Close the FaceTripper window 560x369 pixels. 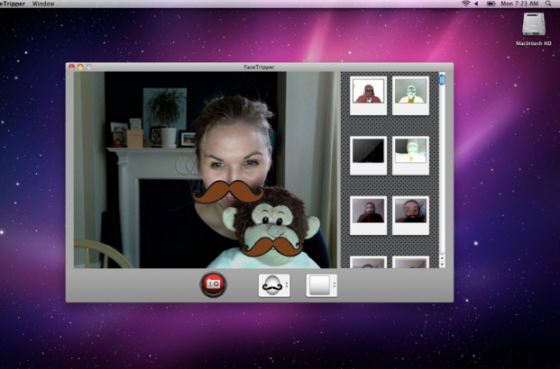point(72,67)
